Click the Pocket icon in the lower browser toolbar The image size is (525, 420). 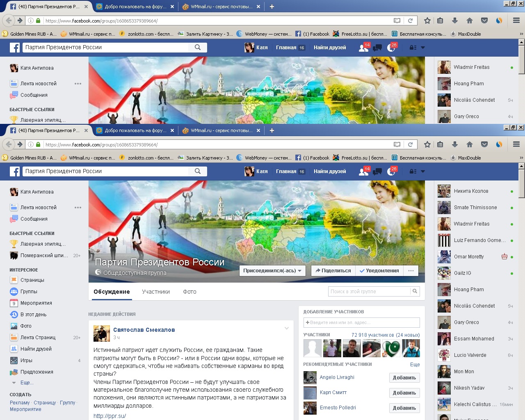point(484,144)
